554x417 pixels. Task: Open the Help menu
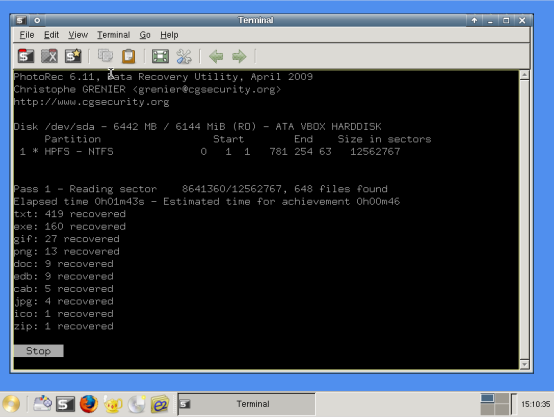169,35
